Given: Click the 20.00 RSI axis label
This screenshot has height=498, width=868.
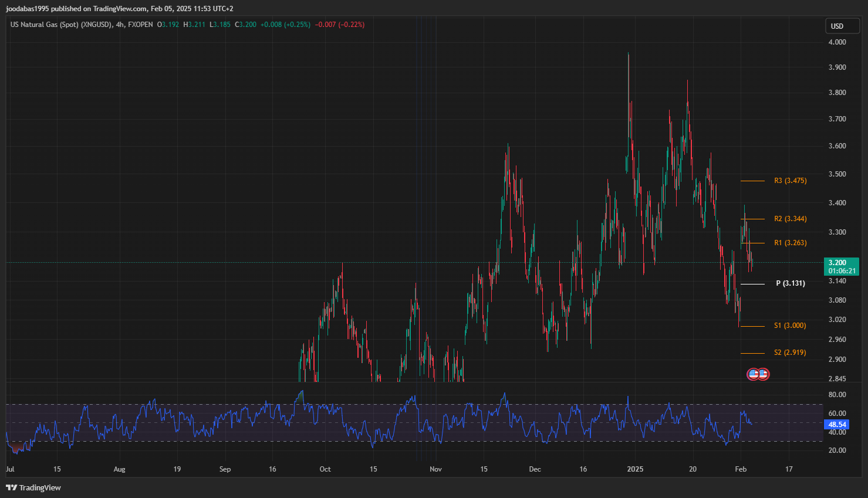Looking at the screenshot, I should [x=837, y=450].
